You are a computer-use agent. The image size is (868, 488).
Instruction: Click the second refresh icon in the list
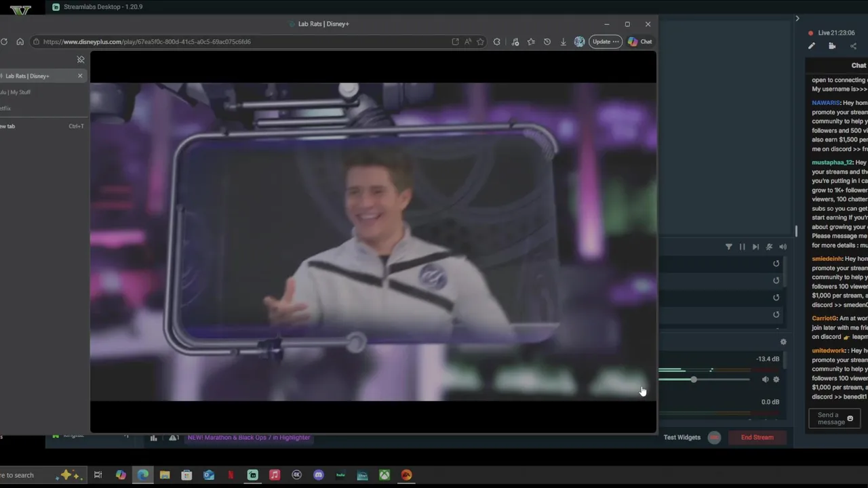(776, 281)
